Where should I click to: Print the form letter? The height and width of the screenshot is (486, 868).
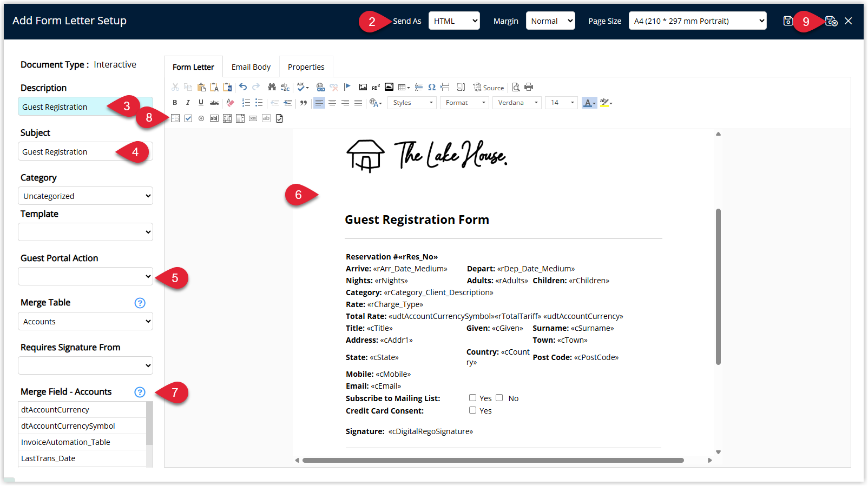pyautogui.click(x=529, y=87)
